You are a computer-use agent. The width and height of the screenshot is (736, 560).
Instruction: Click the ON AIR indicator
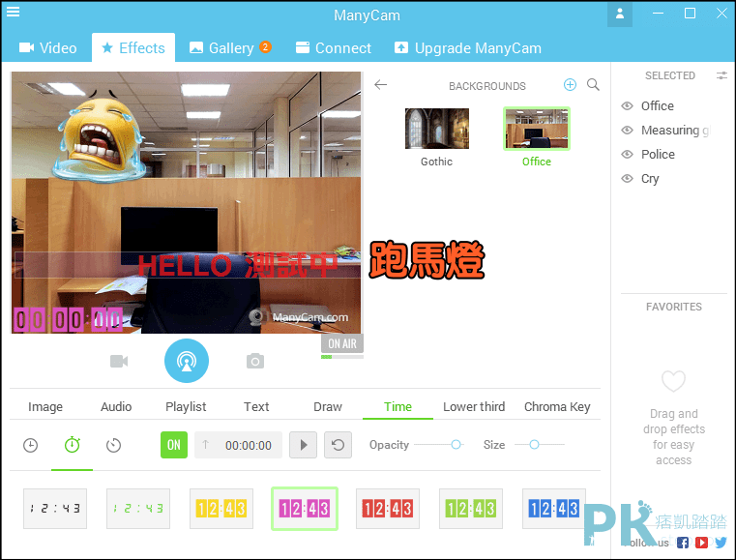click(342, 343)
